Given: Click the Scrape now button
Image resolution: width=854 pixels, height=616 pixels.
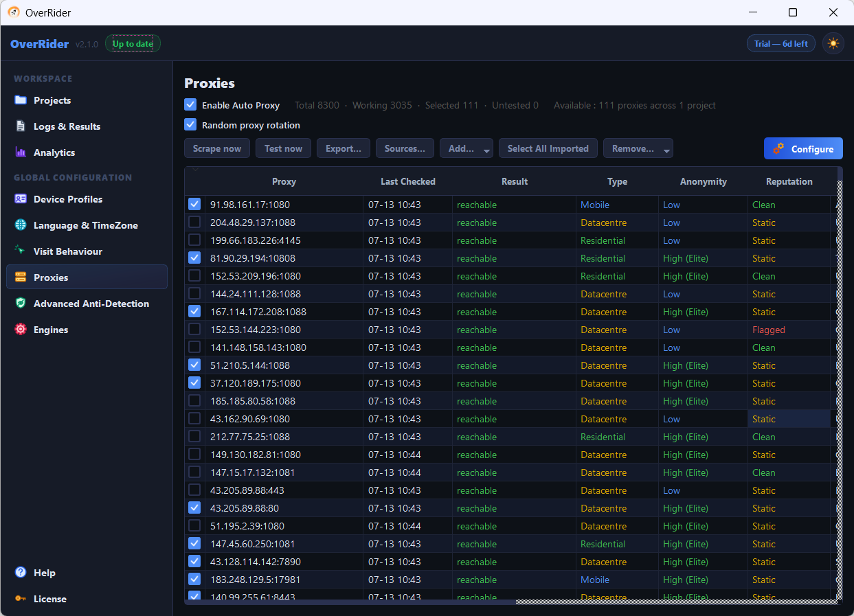Looking at the screenshot, I should click(x=217, y=148).
